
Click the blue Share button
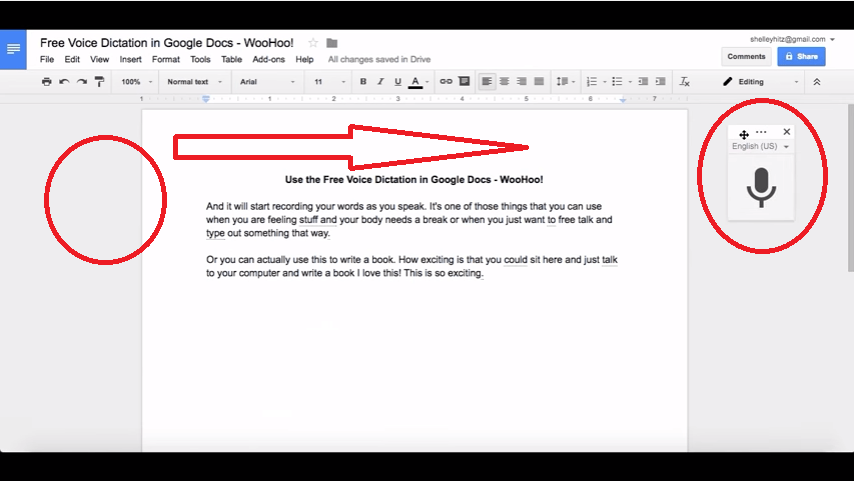click(x=801, y=57)
